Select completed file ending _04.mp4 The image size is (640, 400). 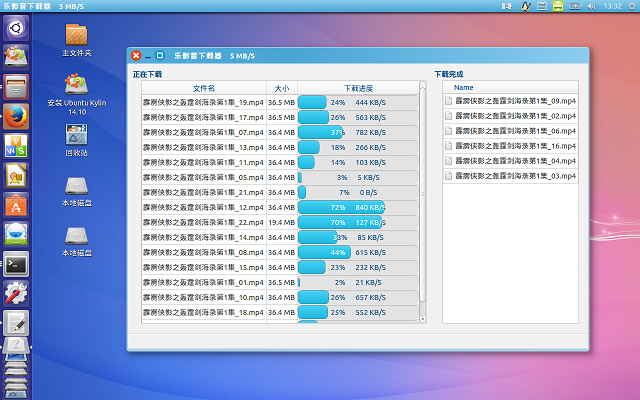pyautogui.click(x=510, y=161)
